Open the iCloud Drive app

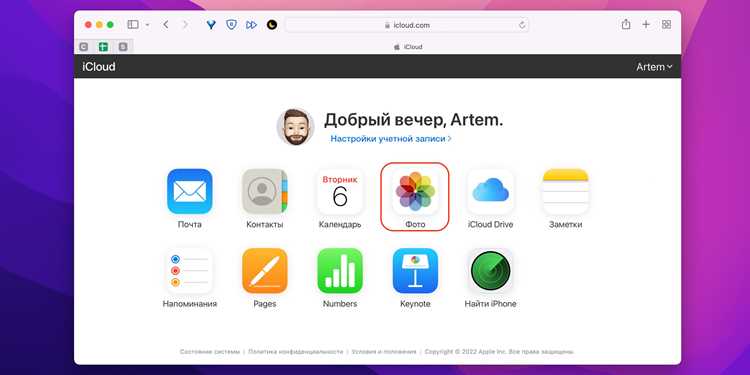click(490, 191)
